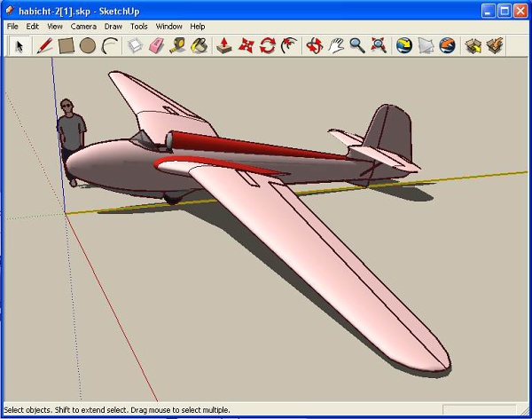Click the measurements box in status bar
The width and height of the screenshot is (532, 419).
pyautogui.click(x=477, y=410)
